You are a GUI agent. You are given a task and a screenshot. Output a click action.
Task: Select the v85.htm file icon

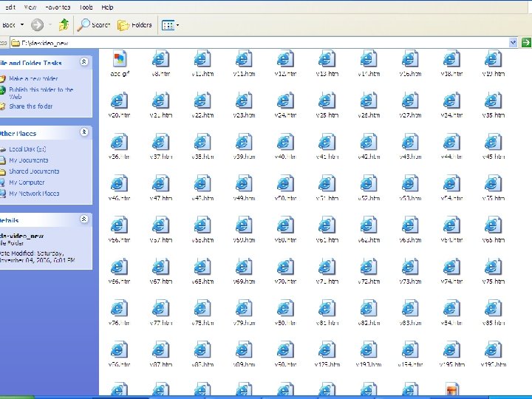pyautogui.click(x=494, y=309)
